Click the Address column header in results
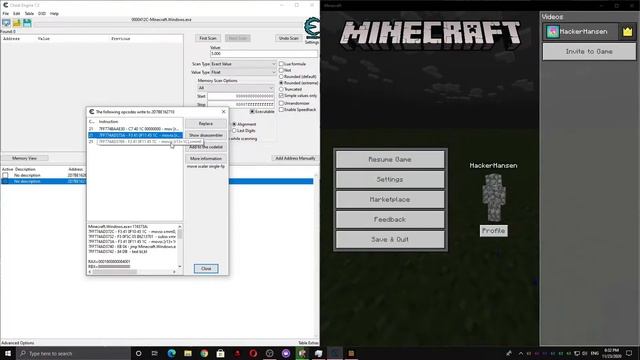640x360 pixels. pos(11,39)
